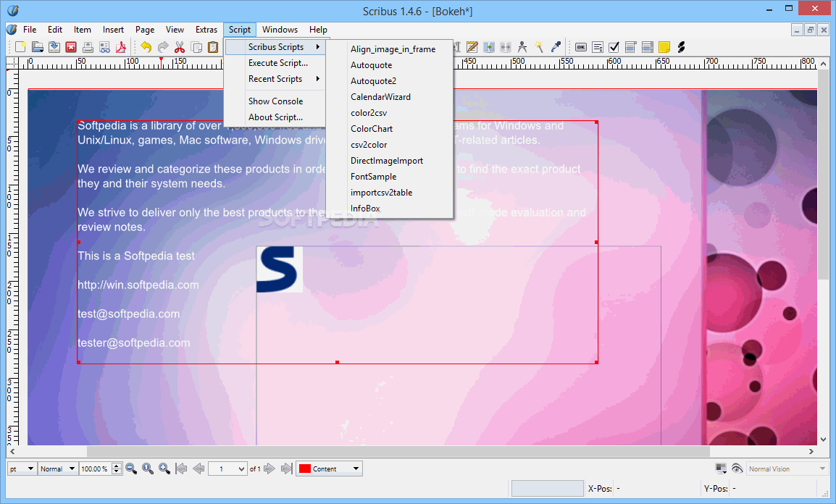Viewport: 836px width, 504px height.
Task: Export as PDF using the Acrobat icon
Action: 121,47
